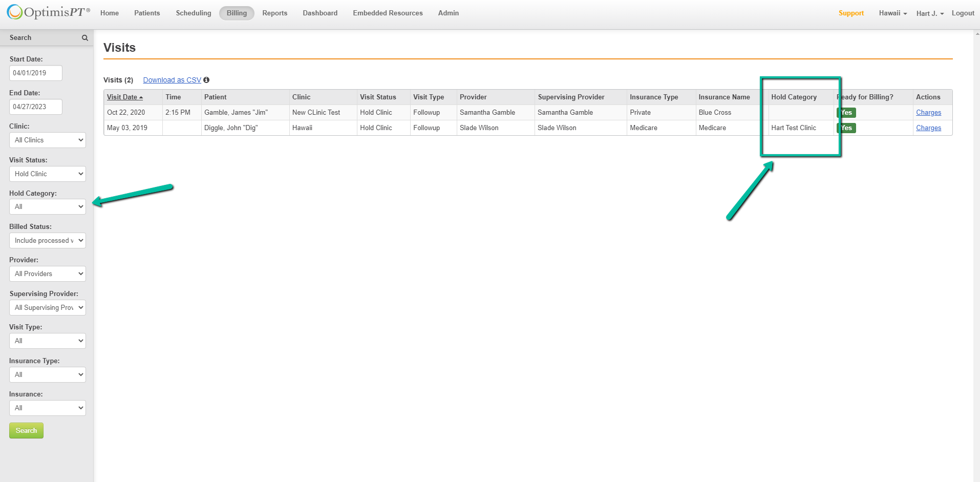Image resolution: width=980 pixels, height=482 pixels.
Task: Open the Billed Status dropdown
Action: [47, 240]
